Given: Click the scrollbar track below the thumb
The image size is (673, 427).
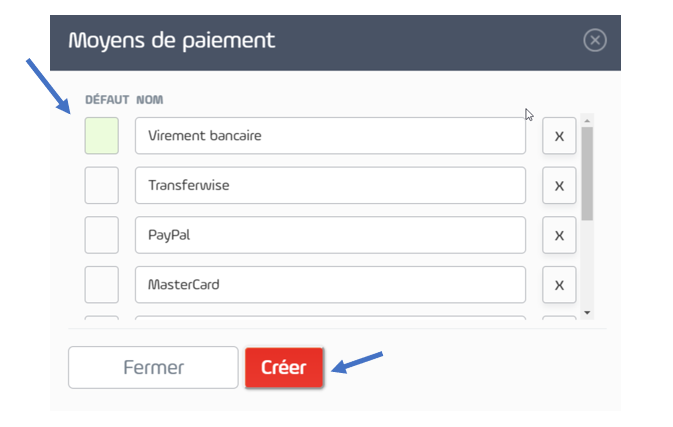Looking at the screenshot, I should pos(587,264).
